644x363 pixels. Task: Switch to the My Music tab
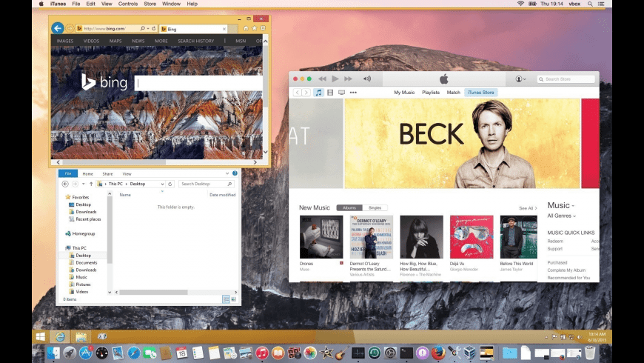pos(404,93)
